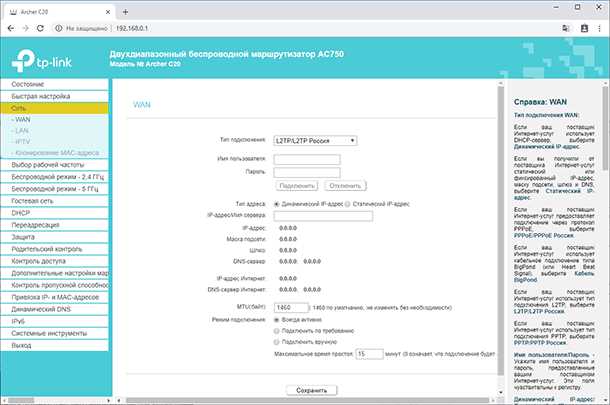Click the address bar URL 192.168.0.1
The width and height of the screenshot is (610, 405).
[x=132, y=28]
